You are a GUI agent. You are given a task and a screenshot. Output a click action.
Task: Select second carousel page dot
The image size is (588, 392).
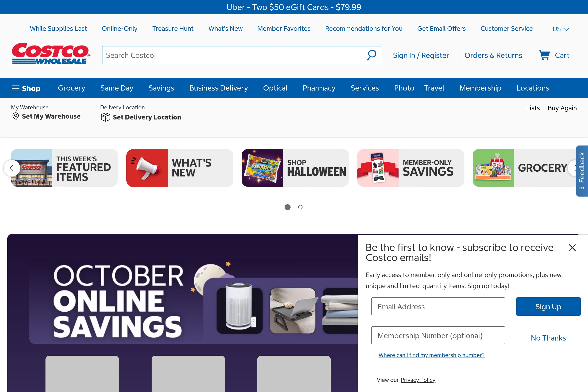[x=300, y=207]
